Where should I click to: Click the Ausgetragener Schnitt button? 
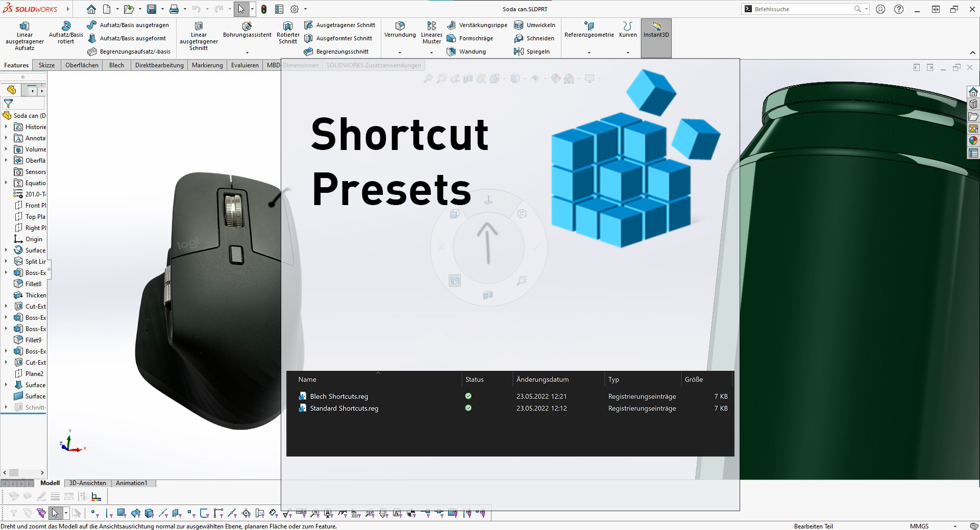tap(340, 24)
